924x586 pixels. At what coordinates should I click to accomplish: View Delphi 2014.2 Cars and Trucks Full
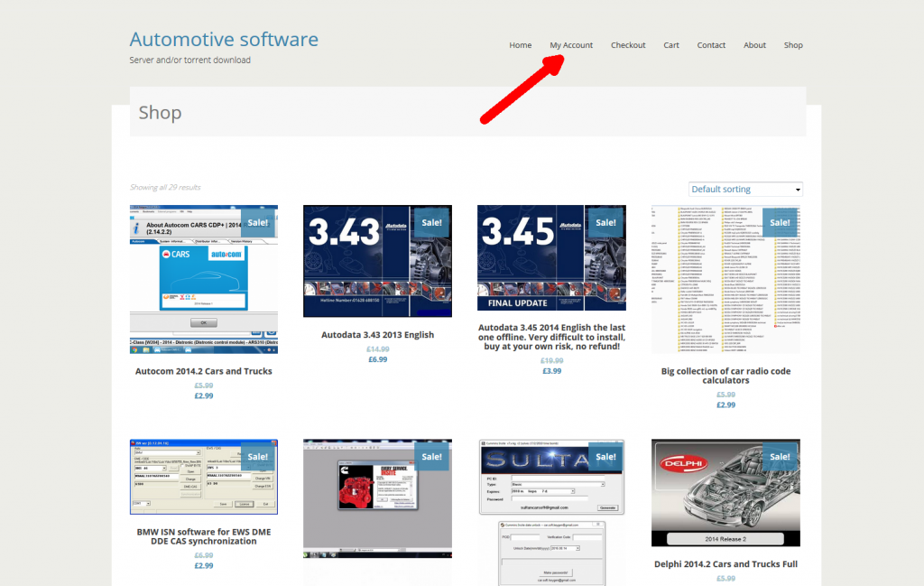725,563
